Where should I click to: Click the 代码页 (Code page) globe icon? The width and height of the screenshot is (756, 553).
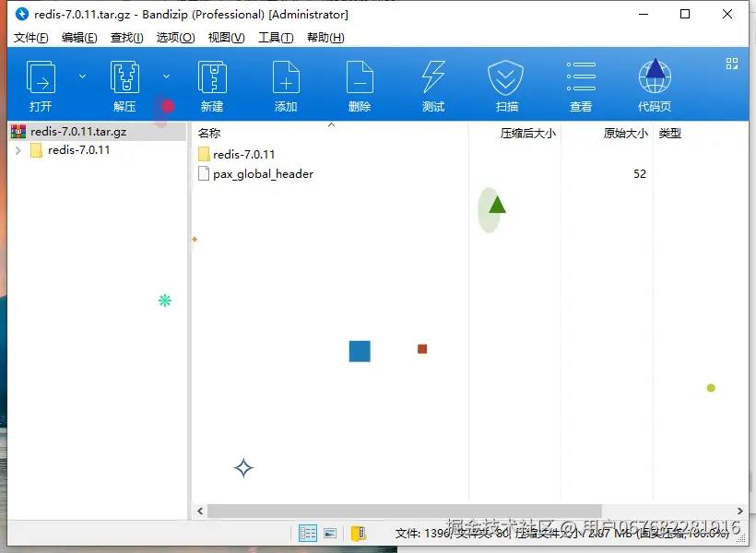point(655,76)
